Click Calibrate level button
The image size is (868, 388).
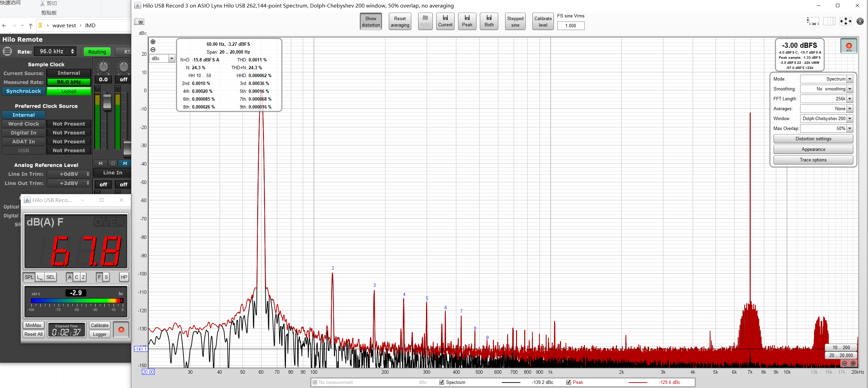tap(543, 21)
